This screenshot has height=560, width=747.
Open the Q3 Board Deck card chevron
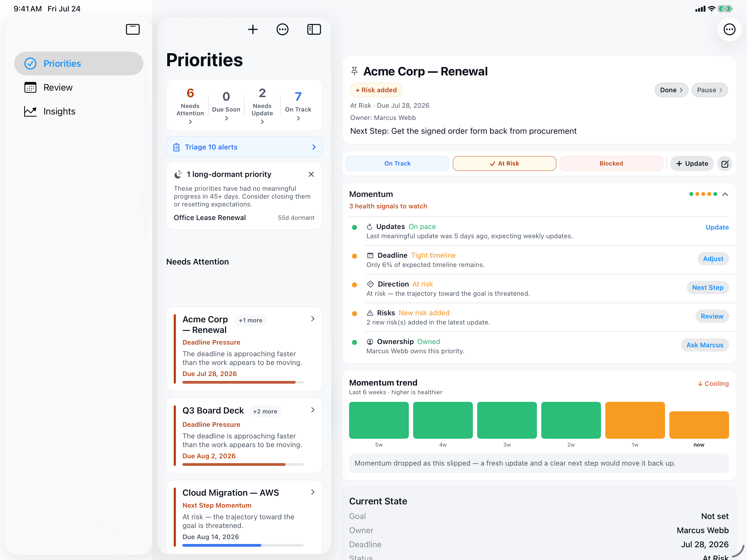[313, 410]
